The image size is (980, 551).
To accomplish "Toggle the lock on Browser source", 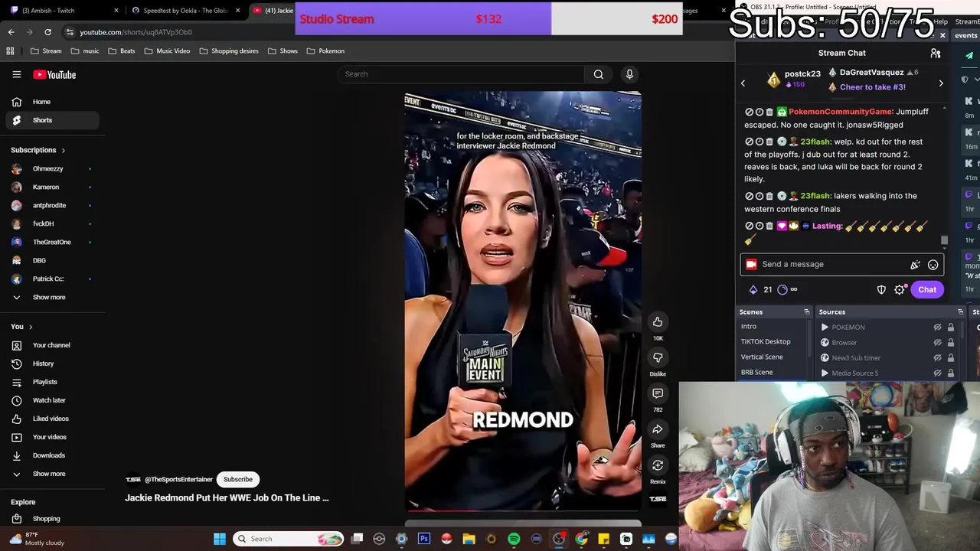I will click(951, 343).
